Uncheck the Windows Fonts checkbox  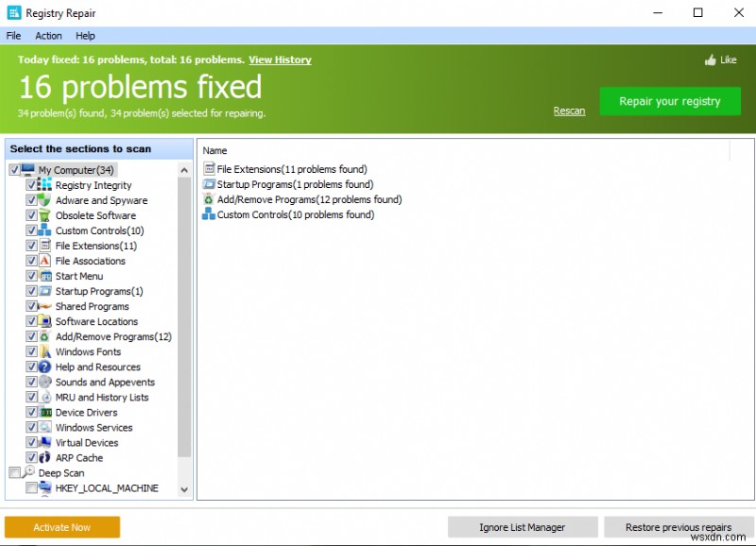(31, 351)
